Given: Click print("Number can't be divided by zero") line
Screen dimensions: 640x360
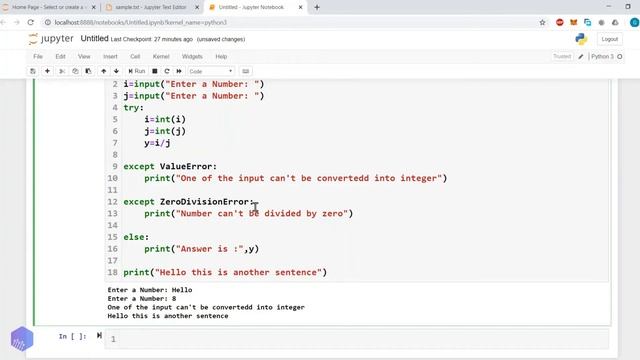Looking at the screenshot, I should click(x=249, y=213).
